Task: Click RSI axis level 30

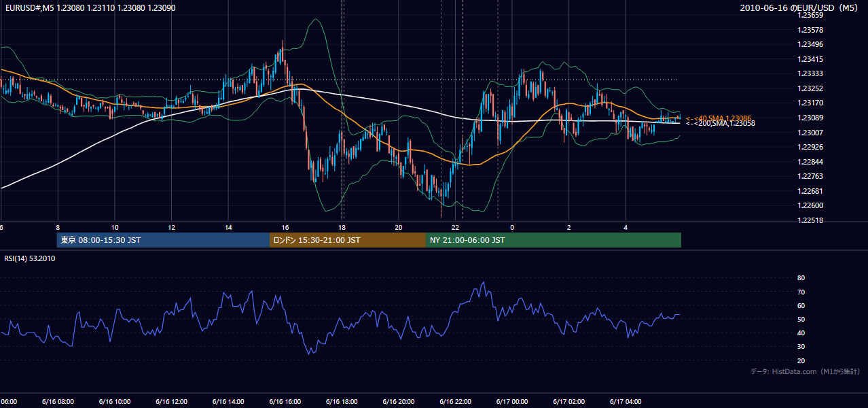Action: [801, 347]
